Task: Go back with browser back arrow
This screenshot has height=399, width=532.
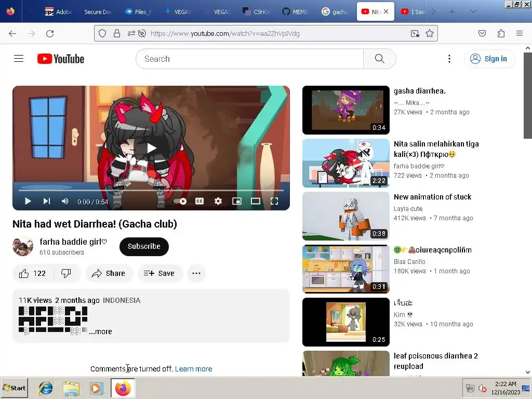Action: pos(12,33)
